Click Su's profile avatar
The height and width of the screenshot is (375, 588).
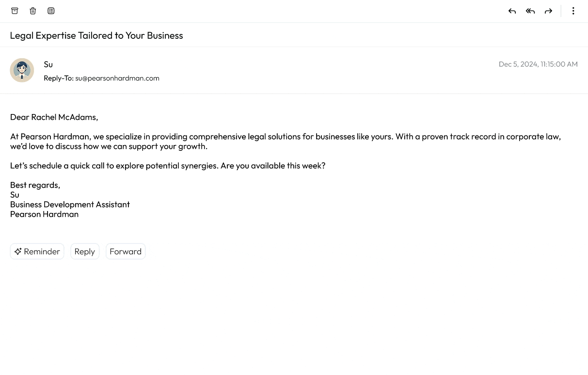[x=22, y=70]
